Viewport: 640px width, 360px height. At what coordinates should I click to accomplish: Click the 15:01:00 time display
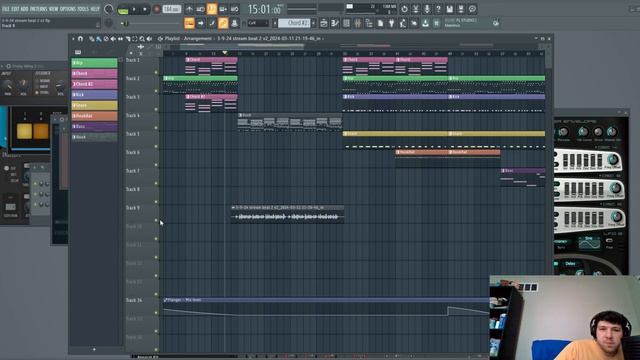click(x=265, y=9)
